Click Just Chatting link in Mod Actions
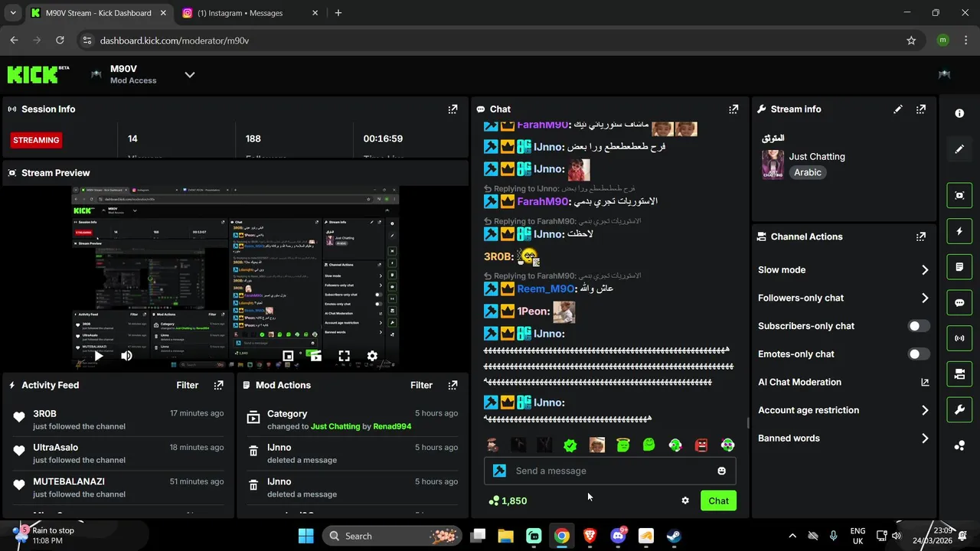This screenshot has width=980, height=551. click(335, 426)
